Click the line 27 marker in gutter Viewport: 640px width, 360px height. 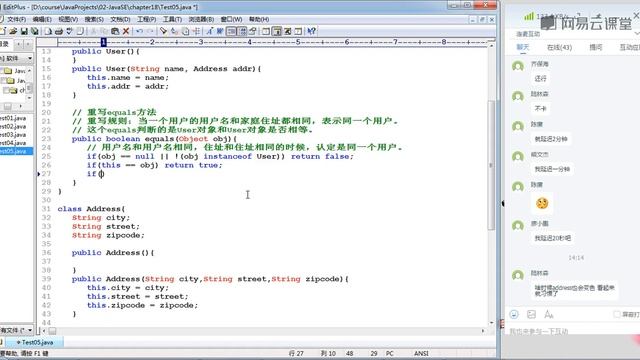pyautogui.click(x=39, y=174)
